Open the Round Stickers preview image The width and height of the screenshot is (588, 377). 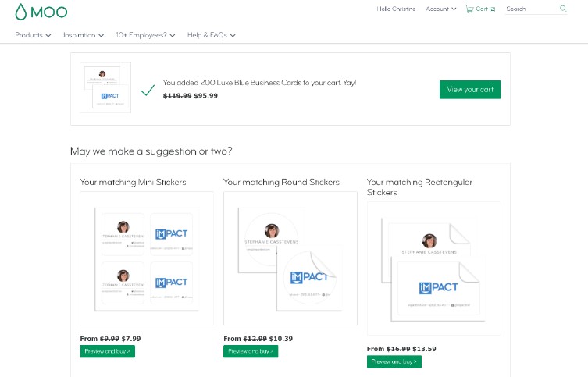(x=290, y=258)
